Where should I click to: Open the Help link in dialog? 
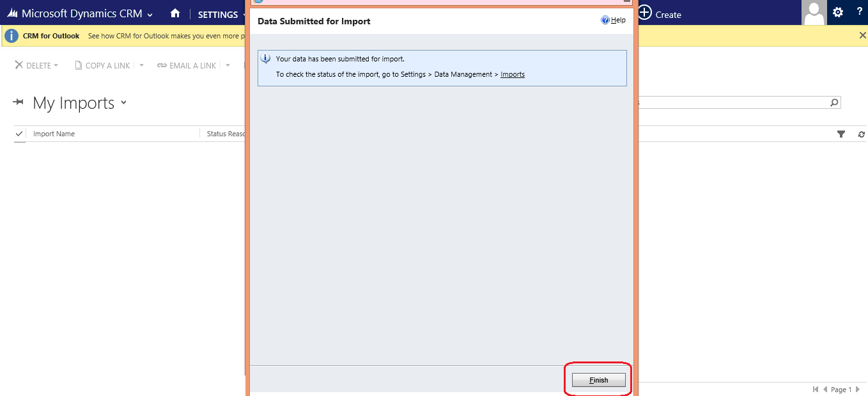pyautogui.click(x=614, y=20)
